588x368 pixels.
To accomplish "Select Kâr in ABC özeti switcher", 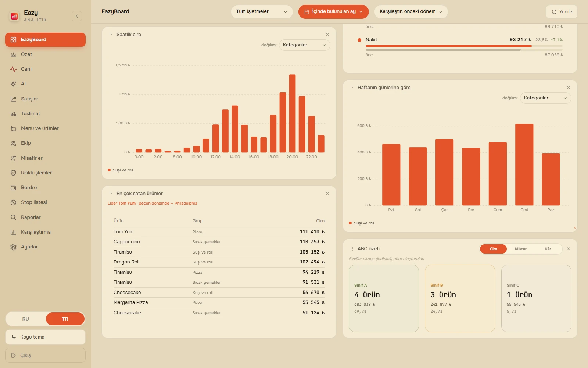I will coord(548,249).
